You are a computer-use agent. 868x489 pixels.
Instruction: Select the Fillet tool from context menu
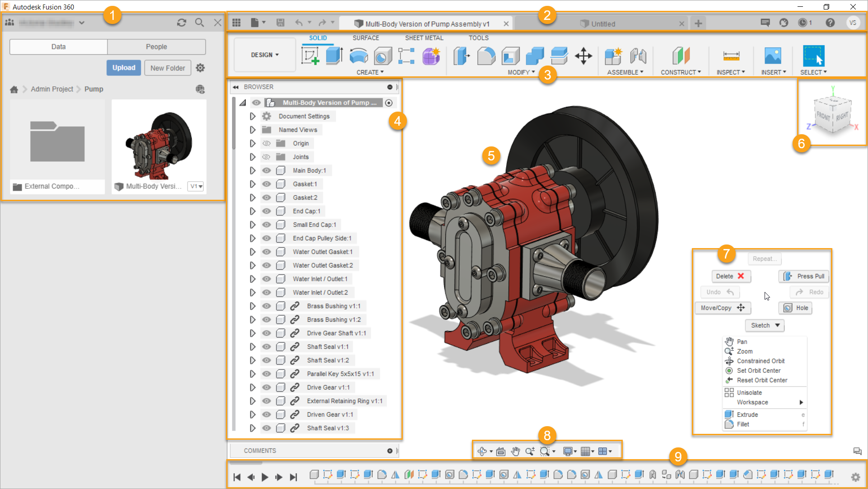(x=742, y=423)
